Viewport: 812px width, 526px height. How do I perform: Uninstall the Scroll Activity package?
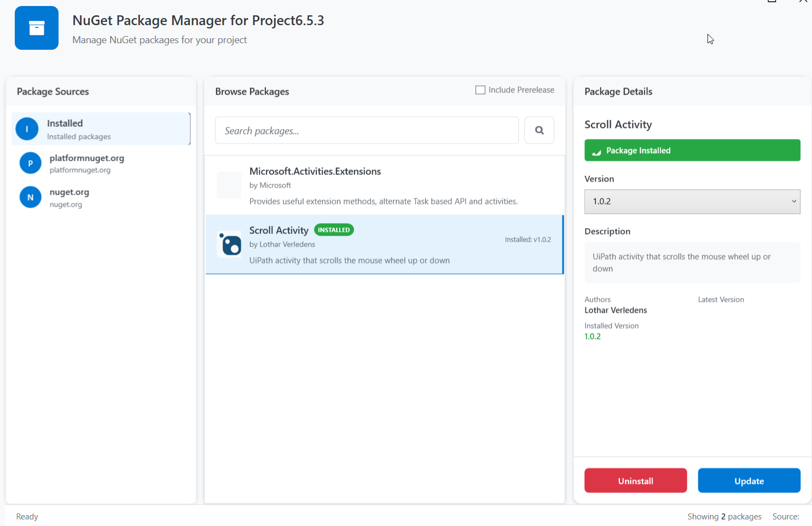(636, 481)
